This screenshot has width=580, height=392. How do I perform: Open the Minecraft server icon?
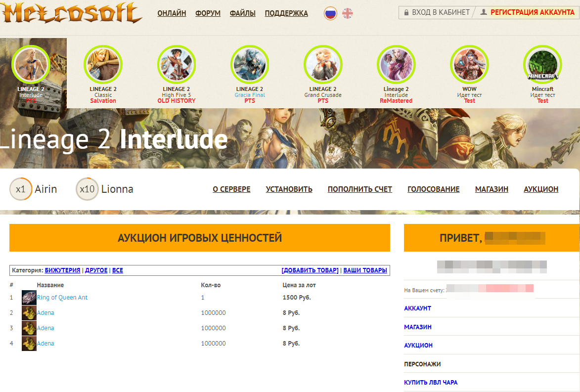(542, 65)
